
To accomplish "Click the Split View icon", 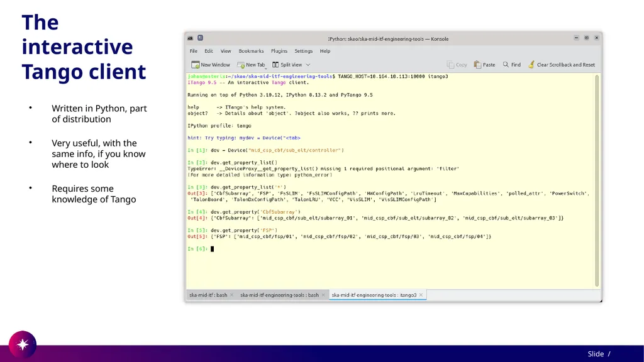I will [x=275, y=65].
